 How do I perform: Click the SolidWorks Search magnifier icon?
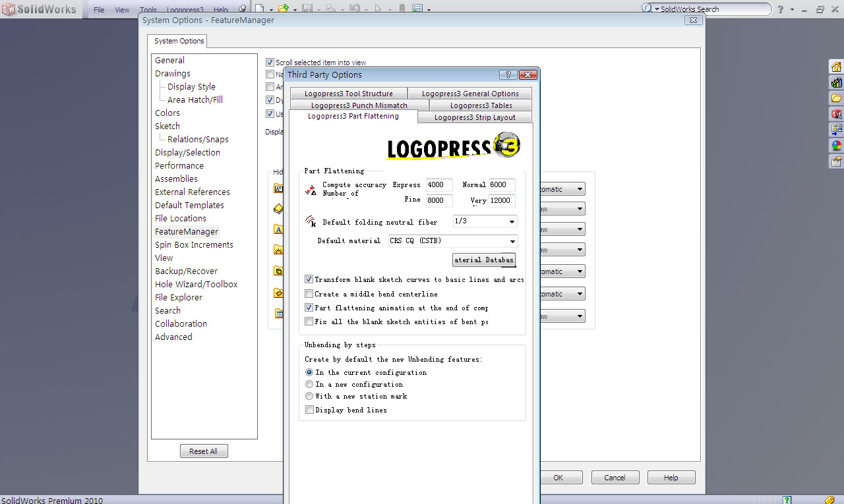(647, 9)
